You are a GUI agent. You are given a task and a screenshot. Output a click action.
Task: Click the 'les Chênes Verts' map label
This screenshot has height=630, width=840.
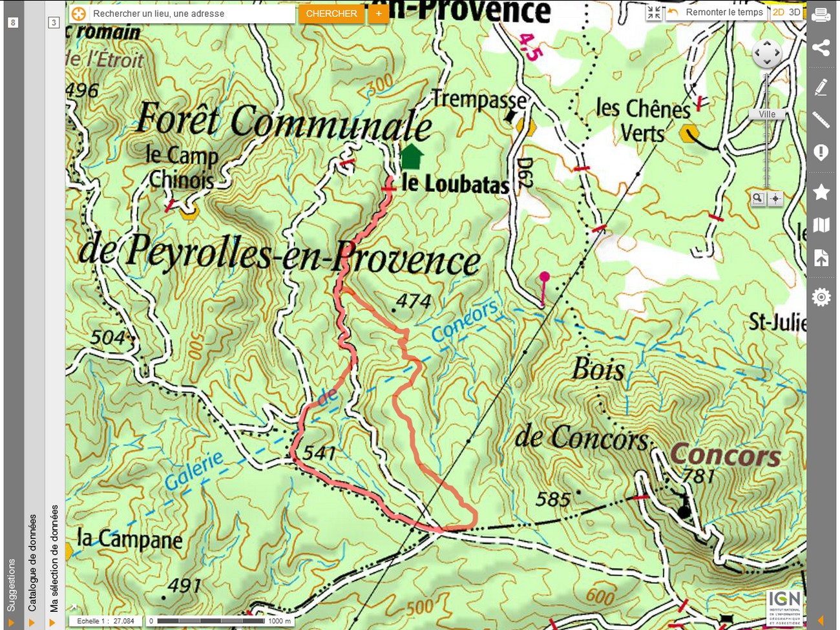[643, 120]
